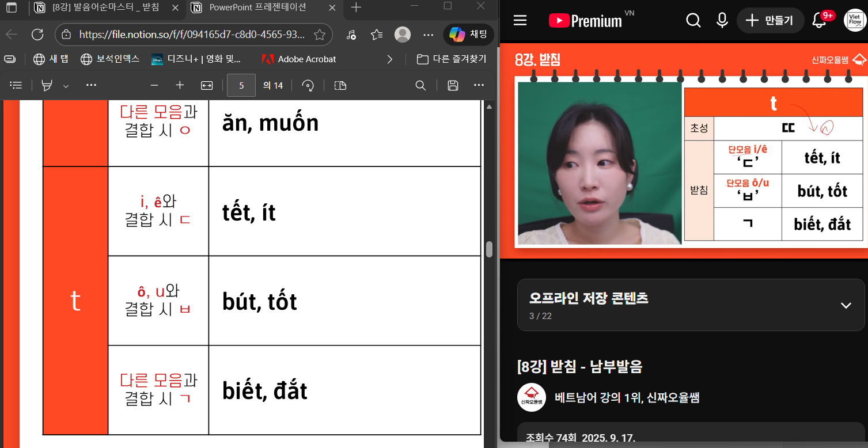This screenshot has height=448, width=868.
Task: Add this page to favorites with the star
Action: pos(320,35)
